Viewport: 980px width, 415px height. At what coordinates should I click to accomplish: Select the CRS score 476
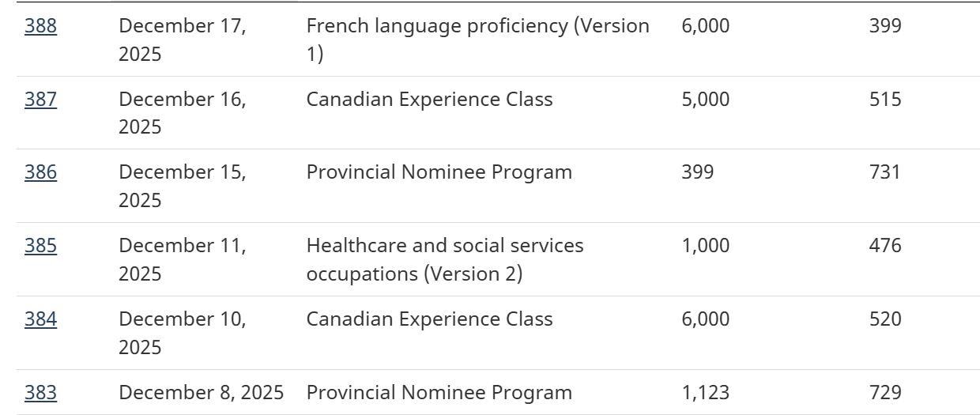point(884,246)
